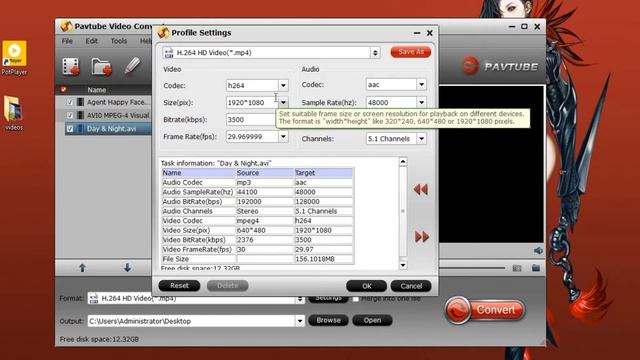Viewport: 640px width, 360px height.
Task: Open the main window Format dropdown
Action: click(300, 300)
